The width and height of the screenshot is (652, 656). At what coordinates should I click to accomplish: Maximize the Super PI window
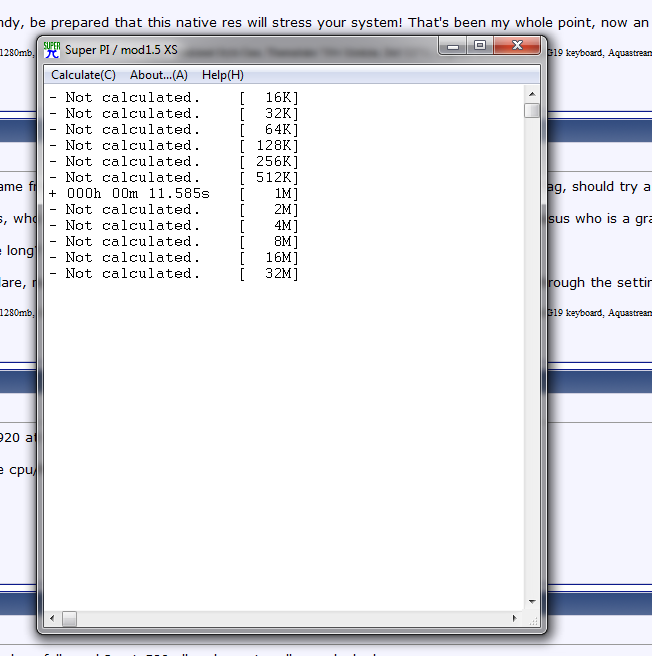480,46
